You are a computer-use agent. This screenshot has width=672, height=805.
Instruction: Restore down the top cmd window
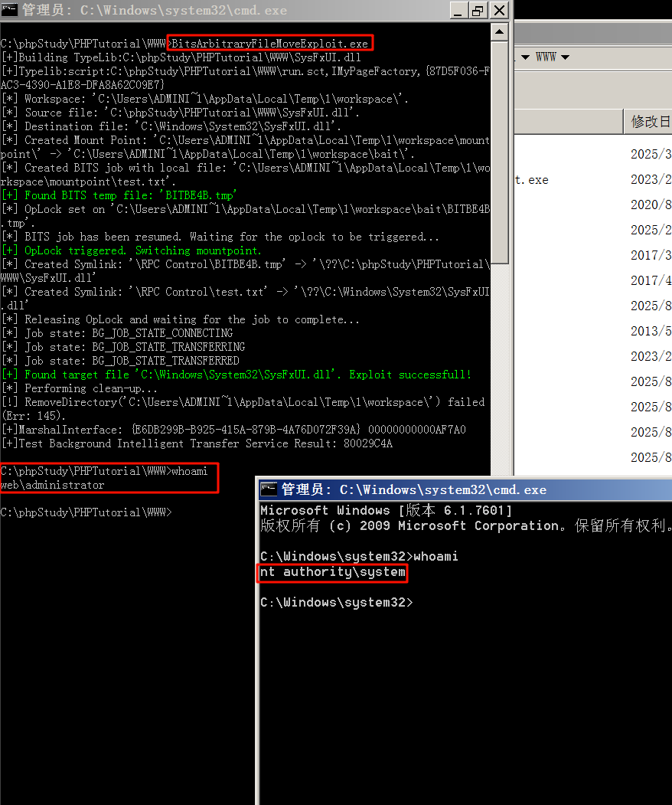478,11
